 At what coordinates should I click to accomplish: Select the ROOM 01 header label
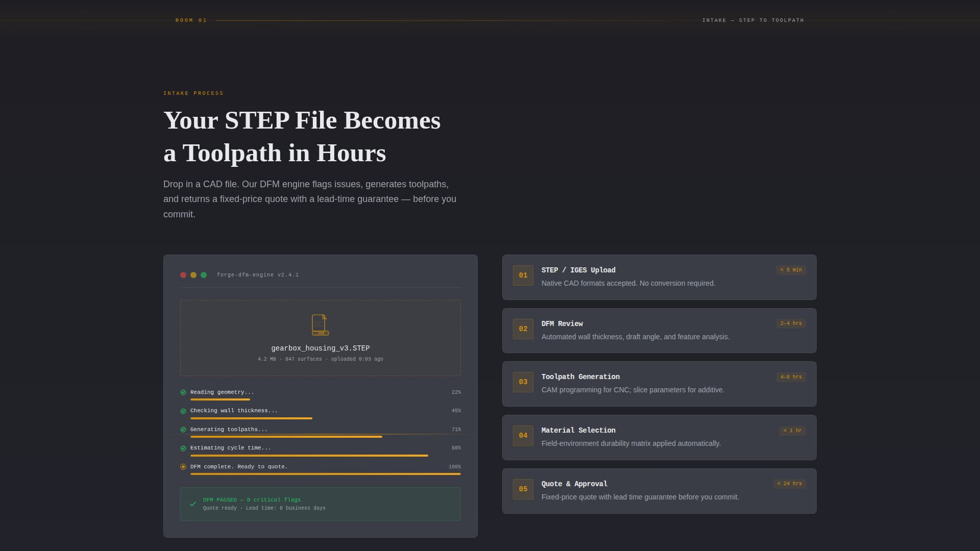click(191, 20)
